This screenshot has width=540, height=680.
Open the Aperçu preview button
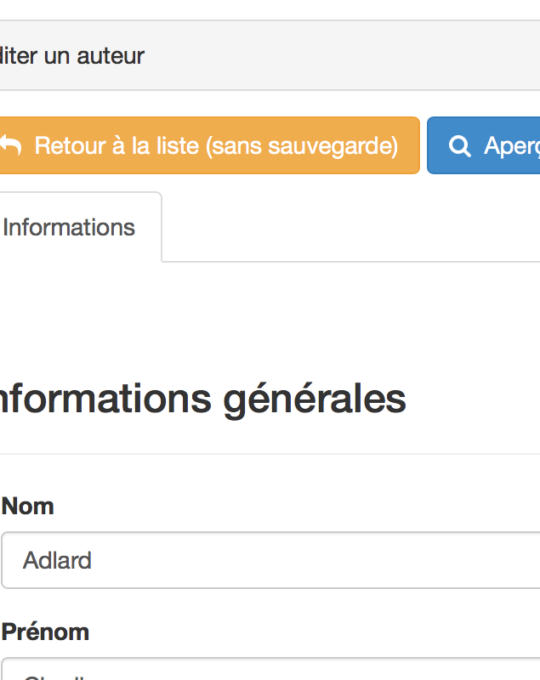point(484,145)
